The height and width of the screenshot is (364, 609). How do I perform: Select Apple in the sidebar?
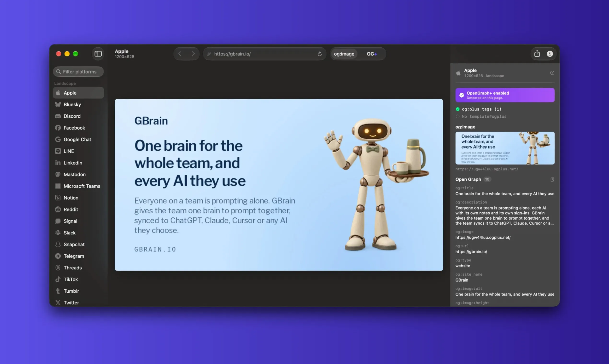[x=78, y=93]
